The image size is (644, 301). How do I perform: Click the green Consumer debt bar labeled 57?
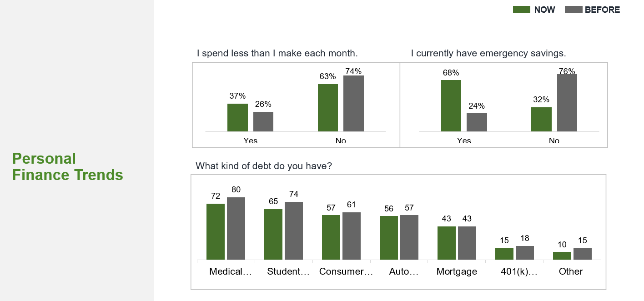[331, 237]
